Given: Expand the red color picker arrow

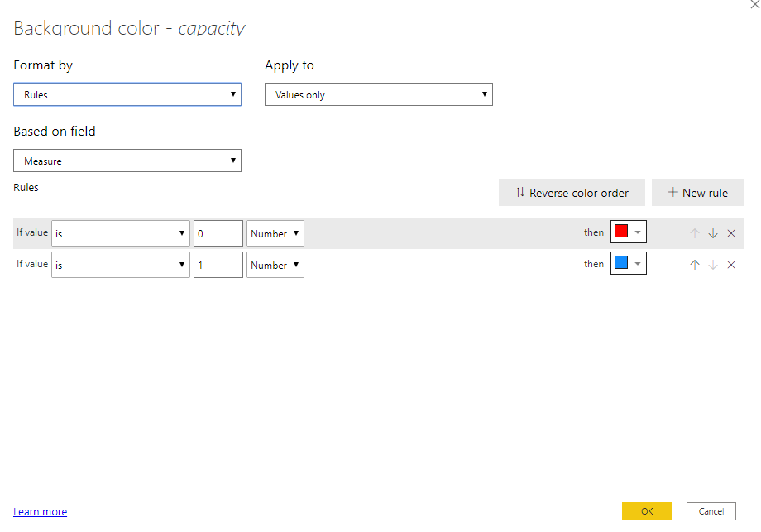Looking at the screenshot, I should 638,232.
